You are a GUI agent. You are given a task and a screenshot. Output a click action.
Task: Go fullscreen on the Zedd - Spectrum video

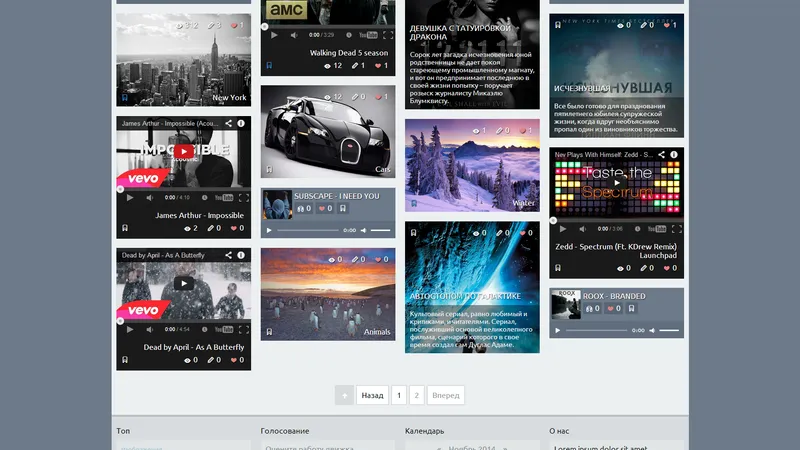point(677,229)
